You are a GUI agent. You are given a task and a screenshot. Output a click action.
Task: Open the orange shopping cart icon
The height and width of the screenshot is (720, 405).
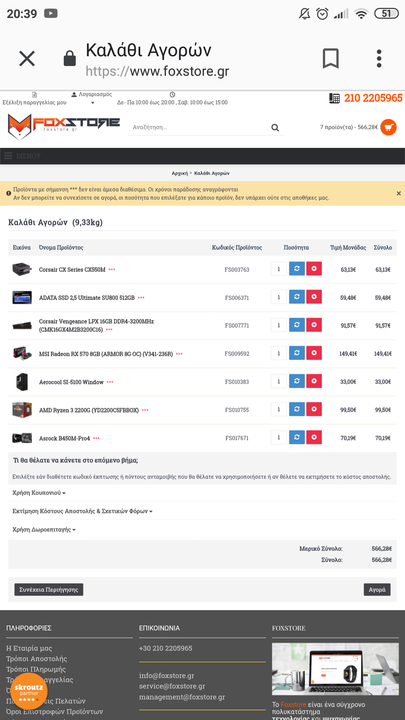click(x=388, y=127)
